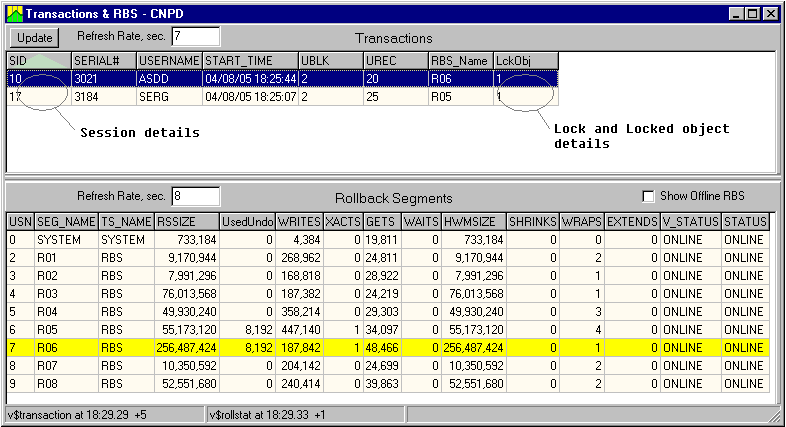Click the application icon in the title bar
The width and height of the screenshot is (786, 427).
15,14
